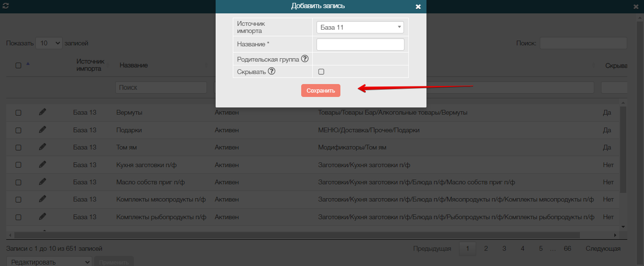This screenshot has height=266, width=644.
Task: Click the Название text field in dialog
Action: pyautogui.click(x=360, y=44)
